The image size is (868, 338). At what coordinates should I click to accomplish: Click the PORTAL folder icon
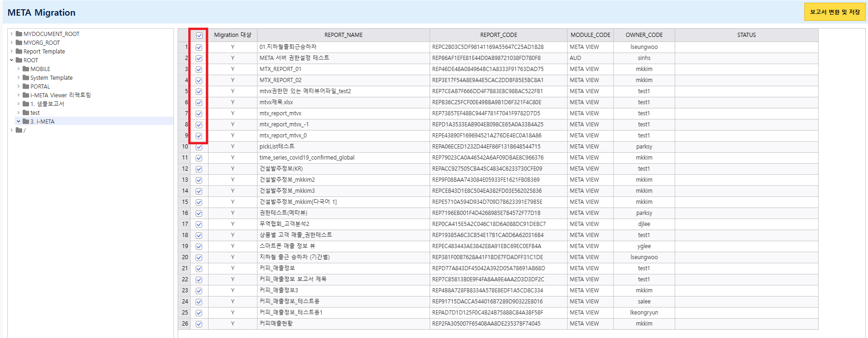[x=26, y=86]
